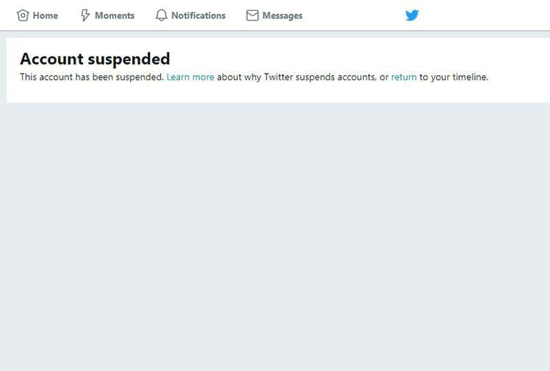Screen dimensions: 550x371
Task: Open Moments via the lightning bolt icon
Action: coord(85,15)
